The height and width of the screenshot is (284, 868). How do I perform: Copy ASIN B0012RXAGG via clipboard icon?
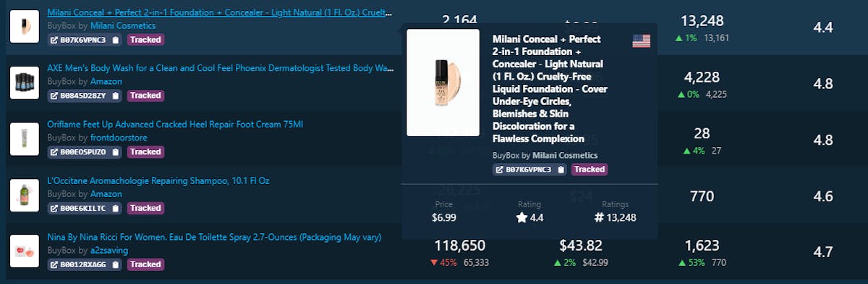(x=116, y=264)
